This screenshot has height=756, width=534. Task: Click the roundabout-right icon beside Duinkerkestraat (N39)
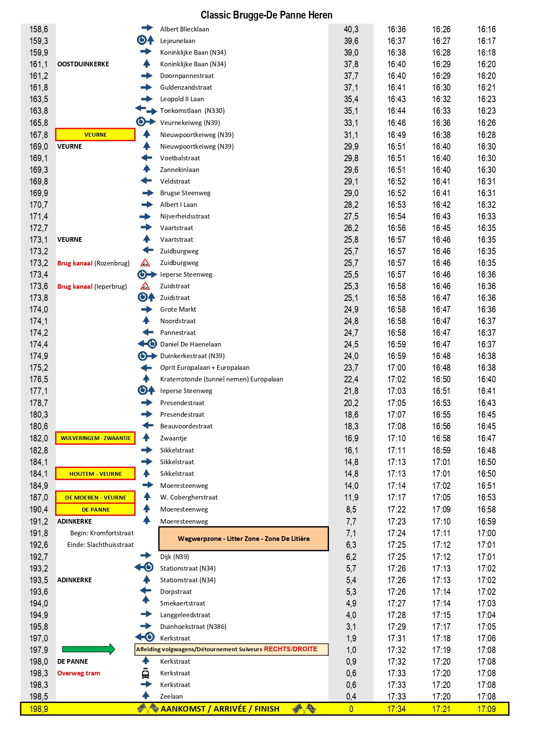click(x=147, y=356)
